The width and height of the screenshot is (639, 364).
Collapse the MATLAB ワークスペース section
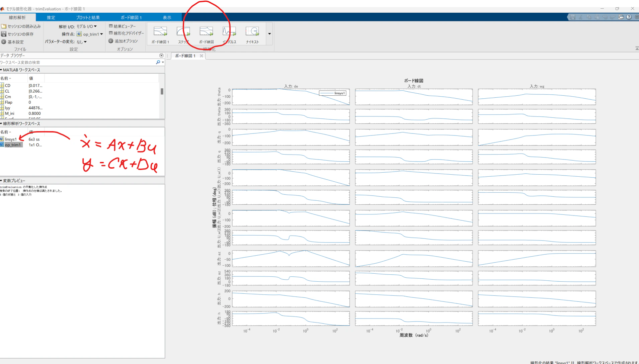[3, 70]
